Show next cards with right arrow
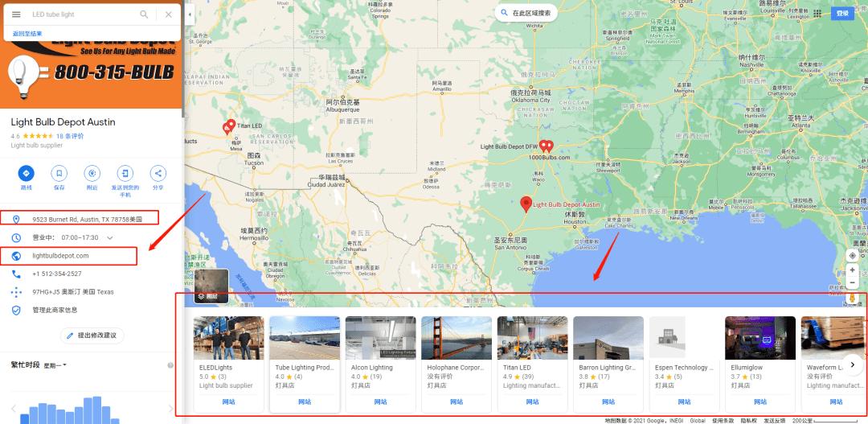 853,364
